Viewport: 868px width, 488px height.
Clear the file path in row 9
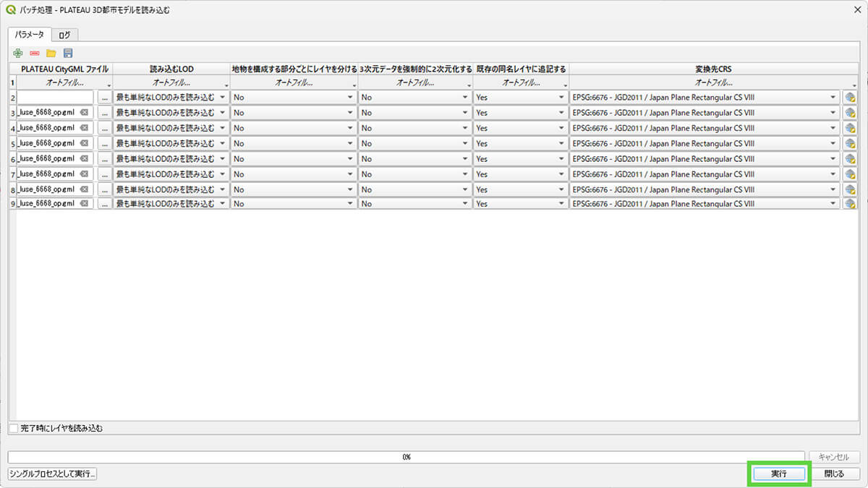coord(84,204)
